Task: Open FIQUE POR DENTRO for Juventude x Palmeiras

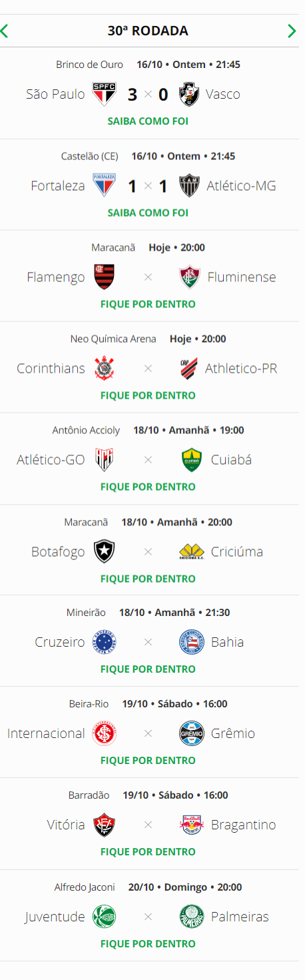Action: point(148,943)
